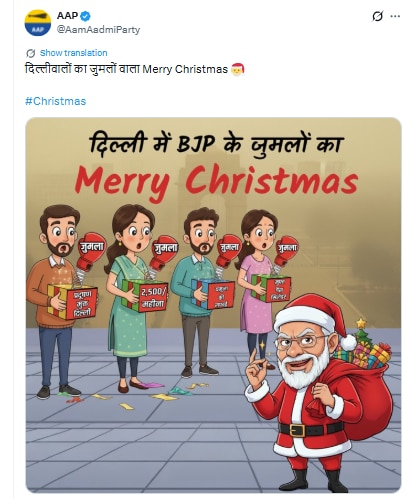Click the Santa character in the cartoon
Viewport: 412px width, 499px height.
(308, 390)
